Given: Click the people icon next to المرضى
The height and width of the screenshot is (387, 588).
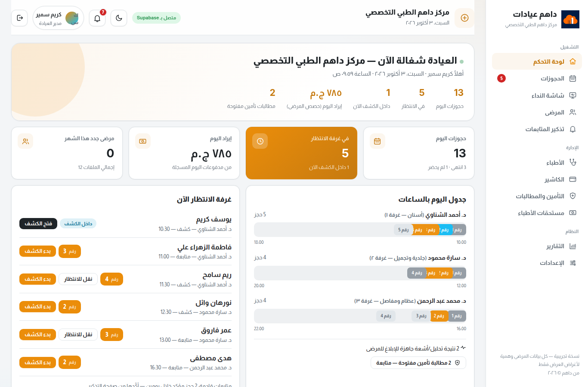Looking at the screenshot, I should tap(573, 112).
